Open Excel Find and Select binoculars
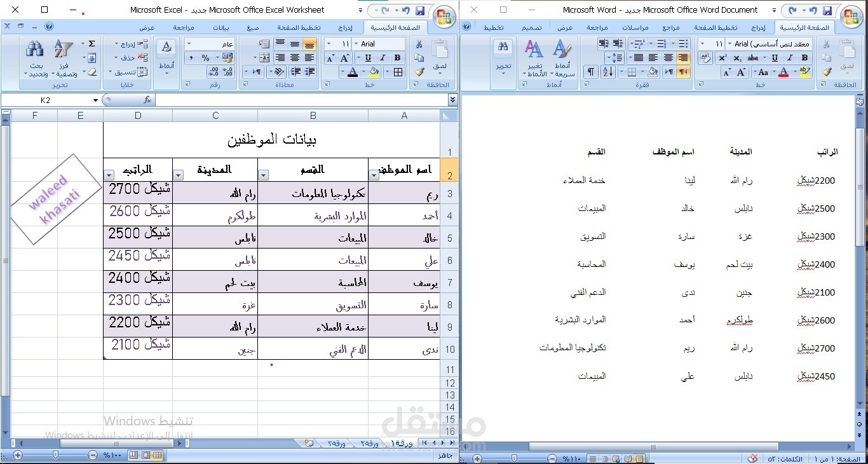Viewport: 868px width, 464px height. pos(36,59)
